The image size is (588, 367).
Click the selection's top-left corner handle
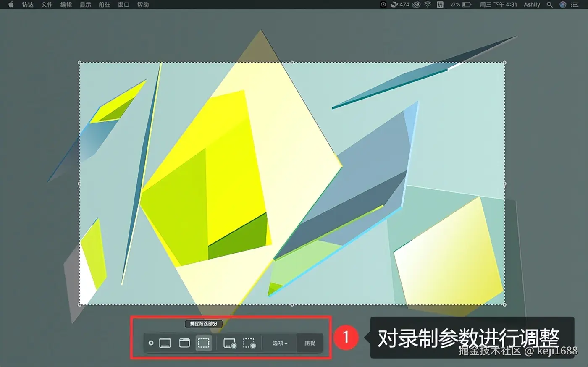pos(80,63)
